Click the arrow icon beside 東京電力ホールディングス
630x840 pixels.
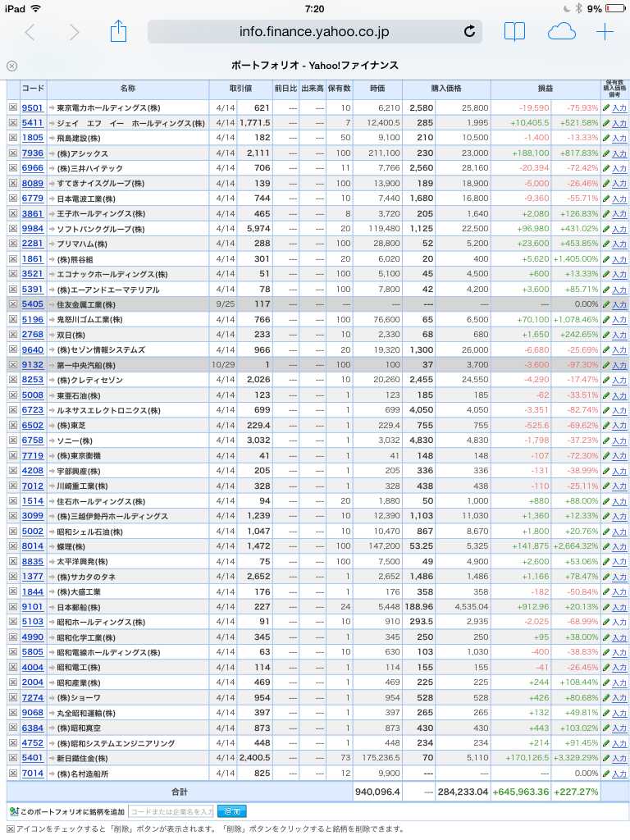pyautogui.click(x=52, y=107)
